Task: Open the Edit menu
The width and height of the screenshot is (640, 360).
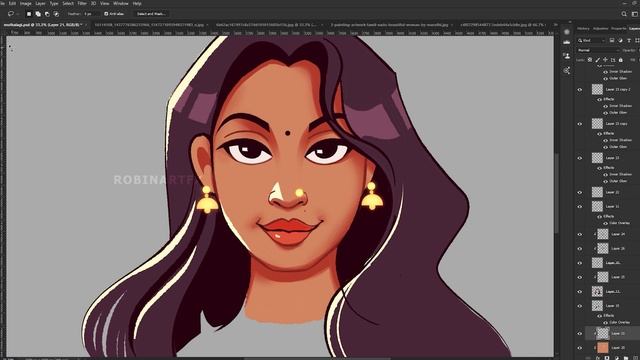Action: (13, 3)
